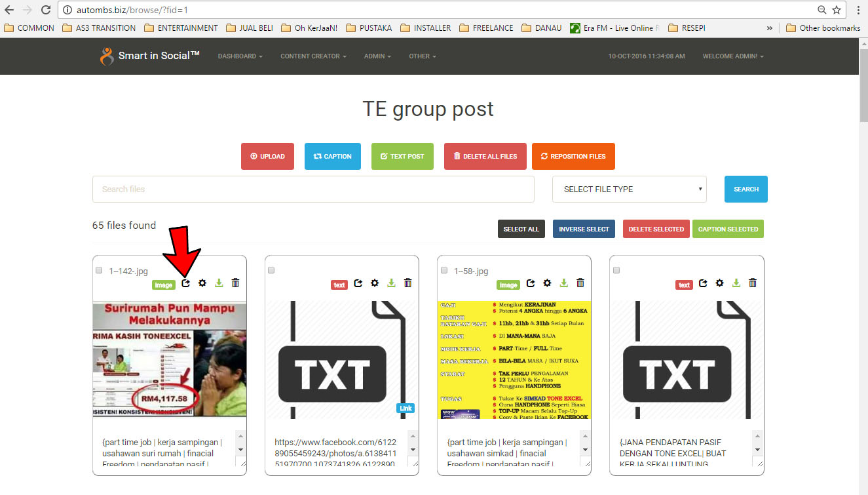Open the Other bookmarks folder
868x495 pixels.
(x=823, y=28)
